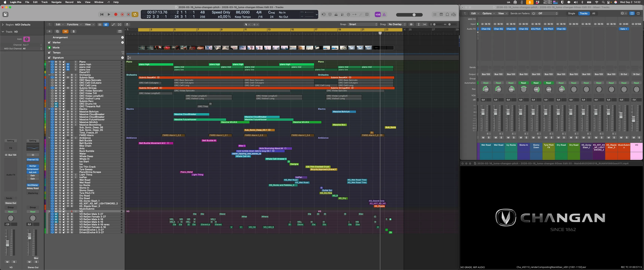This screenshot has width=644, height=270.
Task: Open the Note Pads icon
Action: (441, 14)
